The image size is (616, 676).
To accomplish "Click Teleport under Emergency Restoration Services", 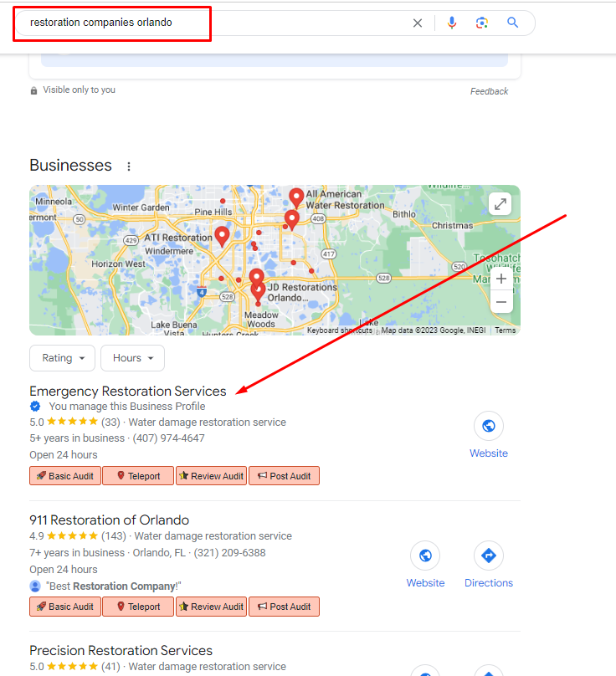I will click(x=138, y=476).
